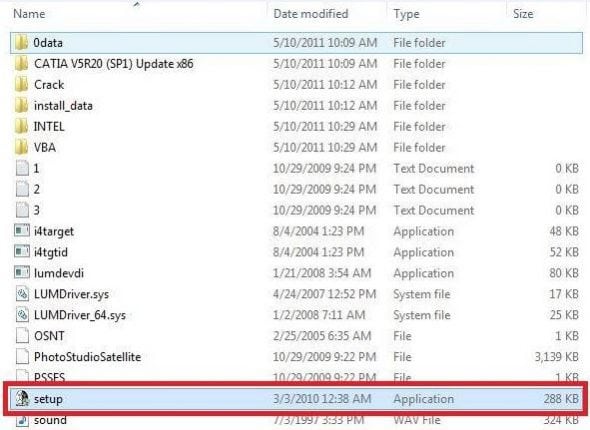Select the 0data folder icon

[21, 43]
